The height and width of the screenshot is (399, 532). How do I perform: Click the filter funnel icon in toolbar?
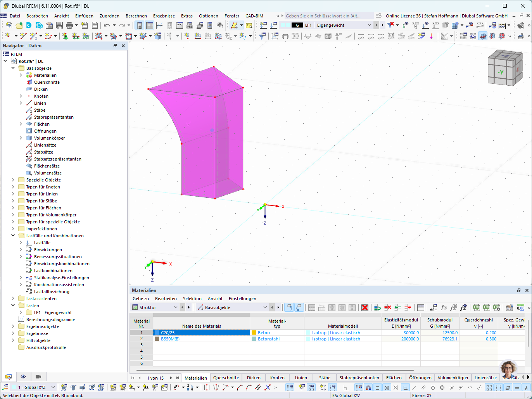tap(263, 36)
